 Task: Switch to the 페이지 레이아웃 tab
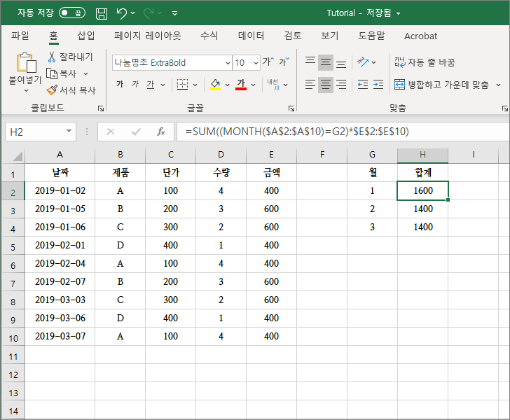[x=147, y=36]
